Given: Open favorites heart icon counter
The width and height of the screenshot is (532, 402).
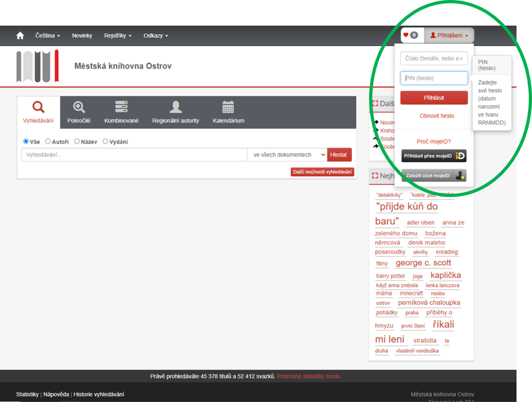Looking at the screenshot, I should tap(410, 35).
